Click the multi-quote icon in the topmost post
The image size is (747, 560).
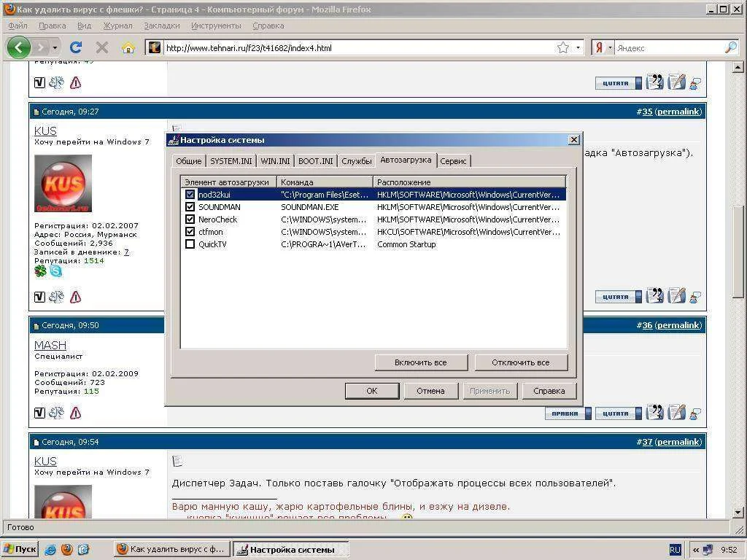click(654, 82)
